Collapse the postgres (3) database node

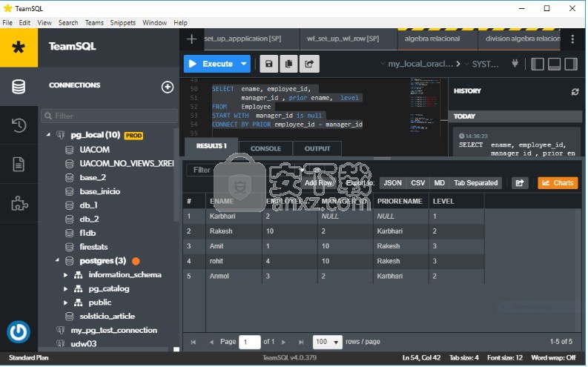57,260
